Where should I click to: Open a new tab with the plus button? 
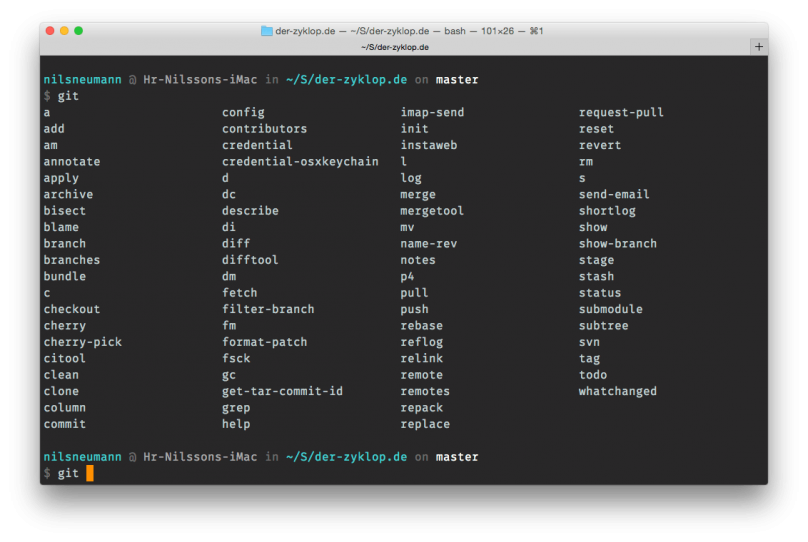click(759, 47)
